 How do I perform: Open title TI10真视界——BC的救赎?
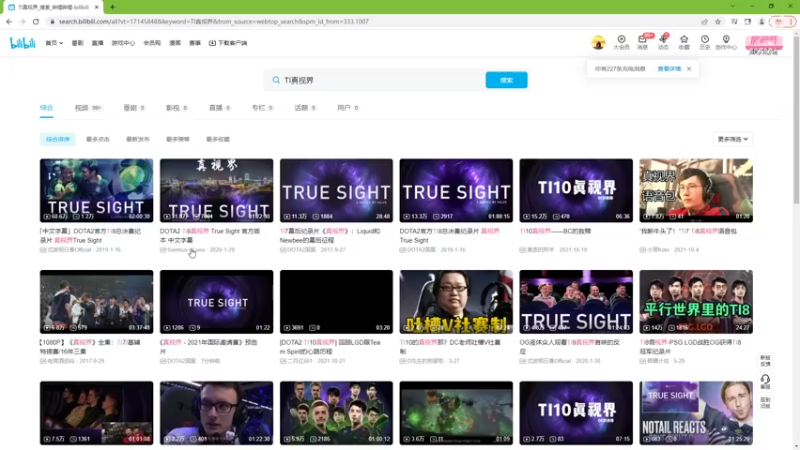click(x=555, y=231)
